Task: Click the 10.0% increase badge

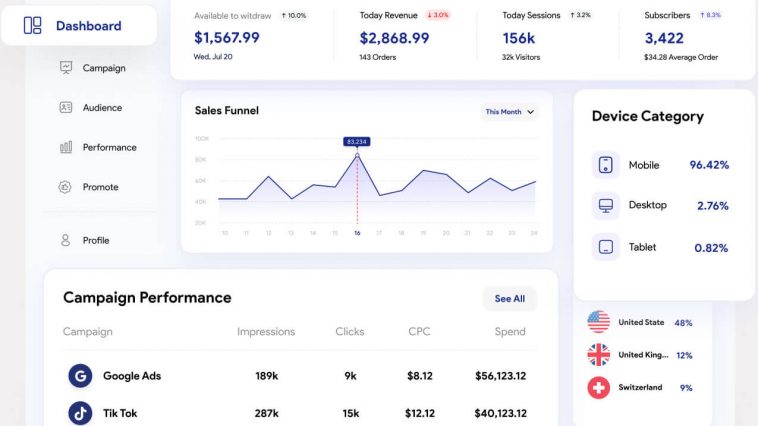Action: pyautogui.click(x=294, y=15)
